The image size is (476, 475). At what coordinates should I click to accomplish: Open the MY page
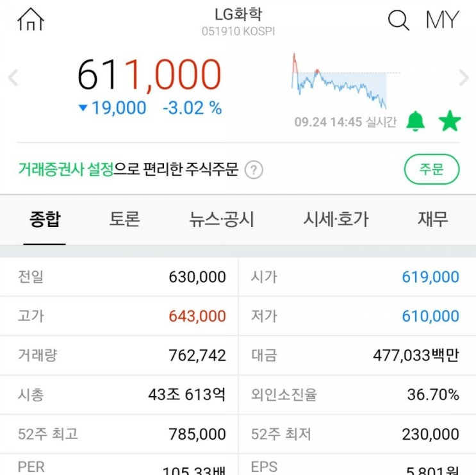pos(443,20)
